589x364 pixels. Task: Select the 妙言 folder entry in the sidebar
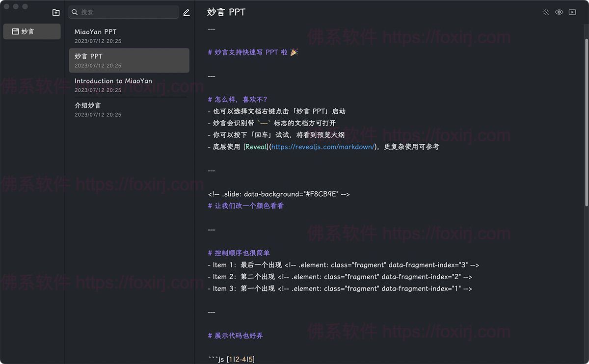(31, 31)
